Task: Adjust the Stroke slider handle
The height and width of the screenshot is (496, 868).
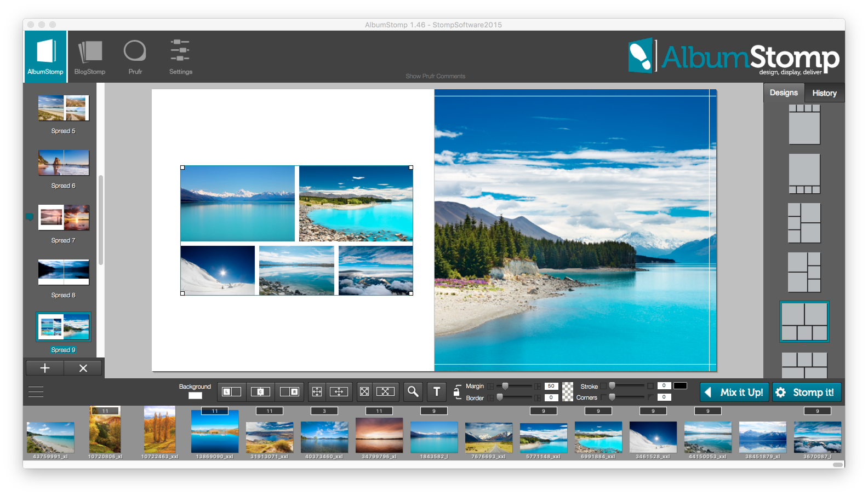Action: tap(612, 386)
